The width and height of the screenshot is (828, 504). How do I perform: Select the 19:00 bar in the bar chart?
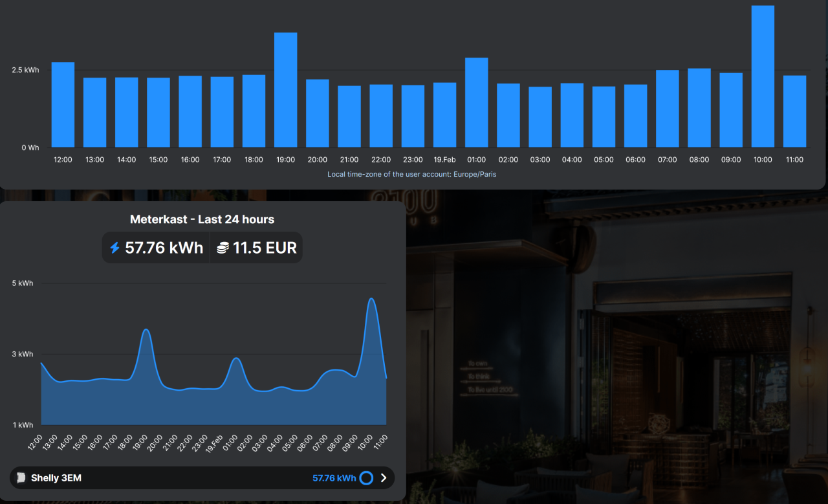(285, 90)
